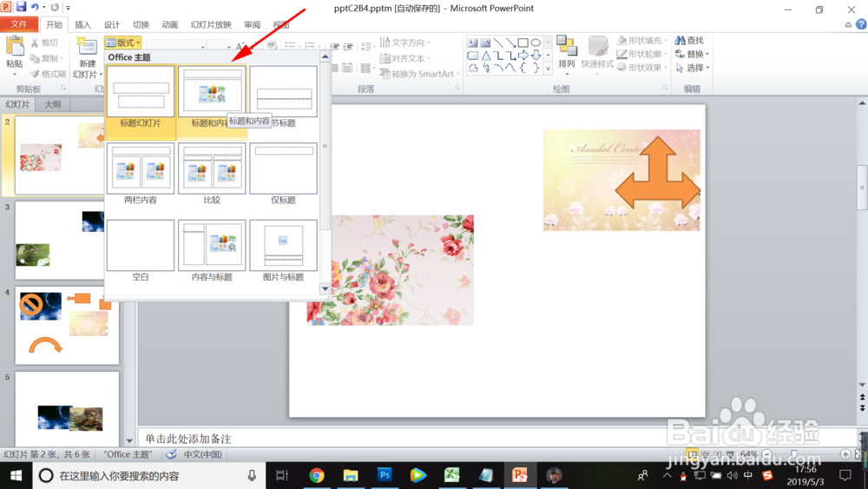
Task: Click the New Slide icon
Action: click(87, 48)
